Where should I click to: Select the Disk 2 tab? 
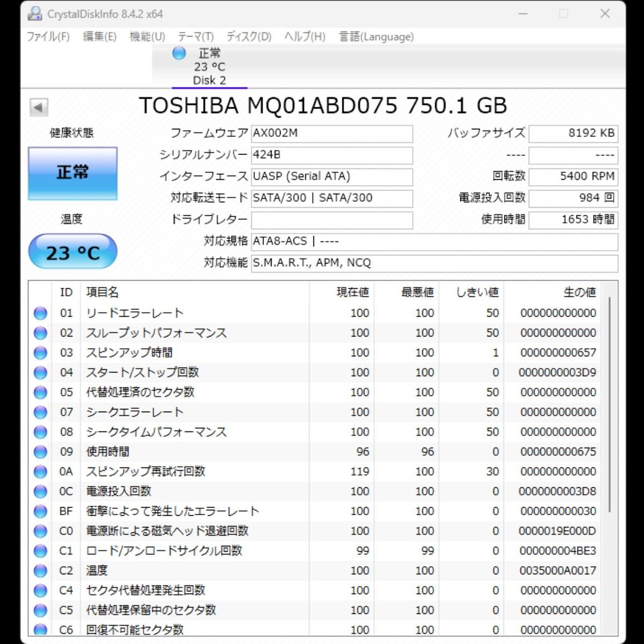coord(209,67)
